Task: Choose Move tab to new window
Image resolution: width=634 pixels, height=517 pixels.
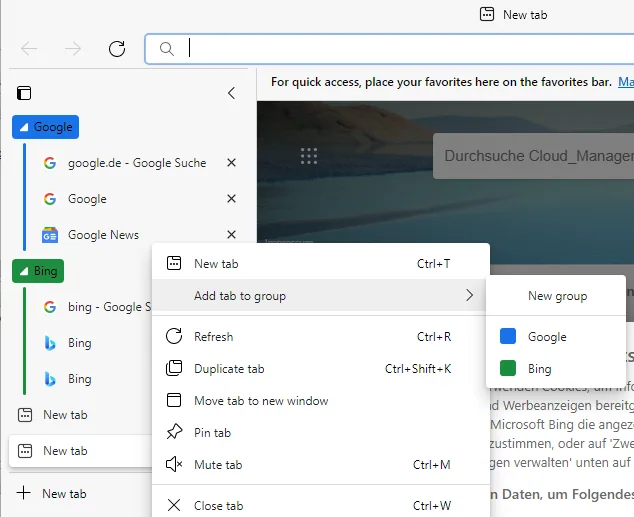Action: [x=321, y=401]
